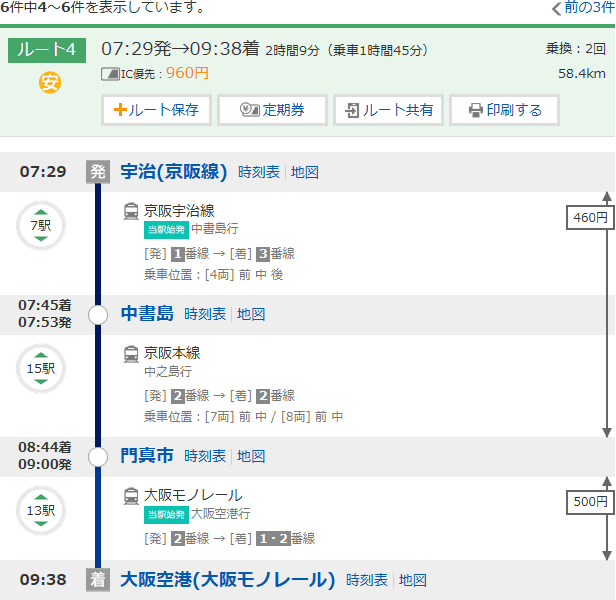This screenshot has width=616, height=600.
Task: Expand the 7駅 stops circle
Action: coord(41,226)
